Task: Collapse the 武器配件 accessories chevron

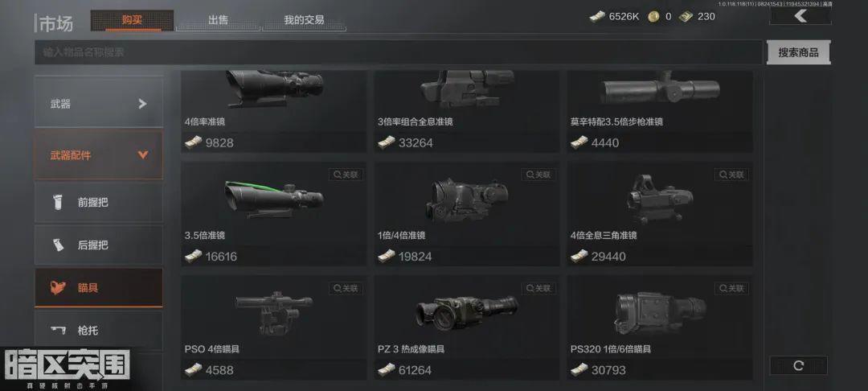Action: pyautogui.click(x=143, y=155)
